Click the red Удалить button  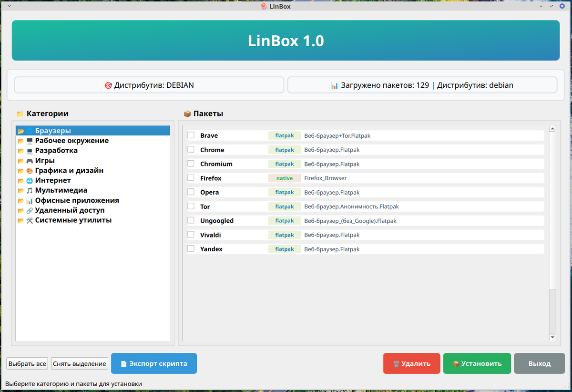pyautogui.click(x=412, y=363)
